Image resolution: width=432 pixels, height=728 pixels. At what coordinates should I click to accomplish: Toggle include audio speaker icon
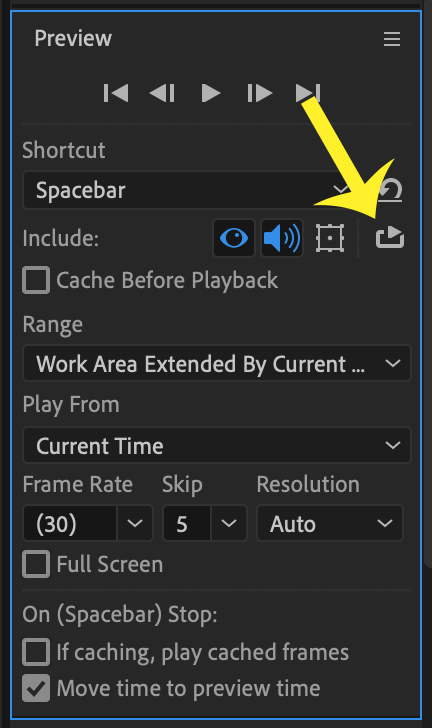[x=282, y=238]
